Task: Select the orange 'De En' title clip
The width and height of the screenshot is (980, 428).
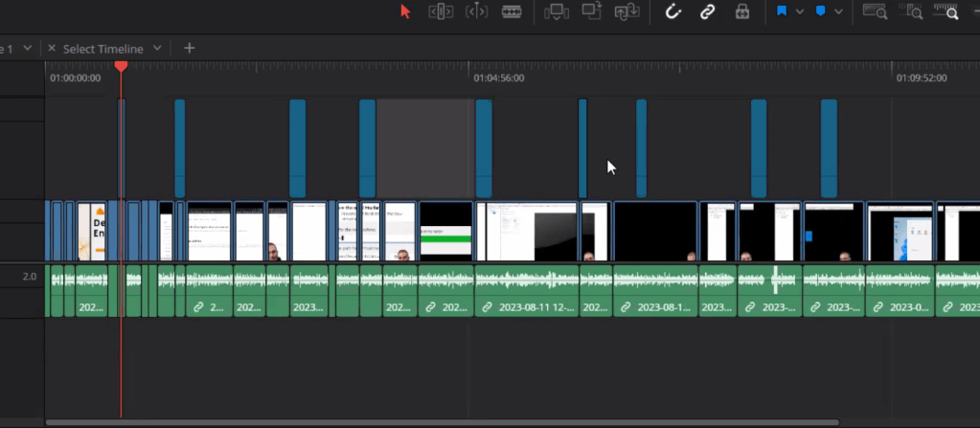Action: tap(91, 231)
